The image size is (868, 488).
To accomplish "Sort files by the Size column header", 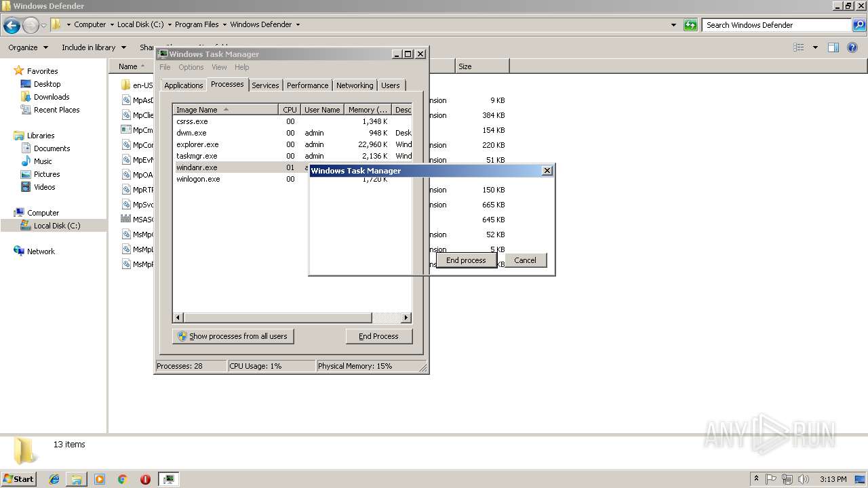I will click(x=481, y=66).
